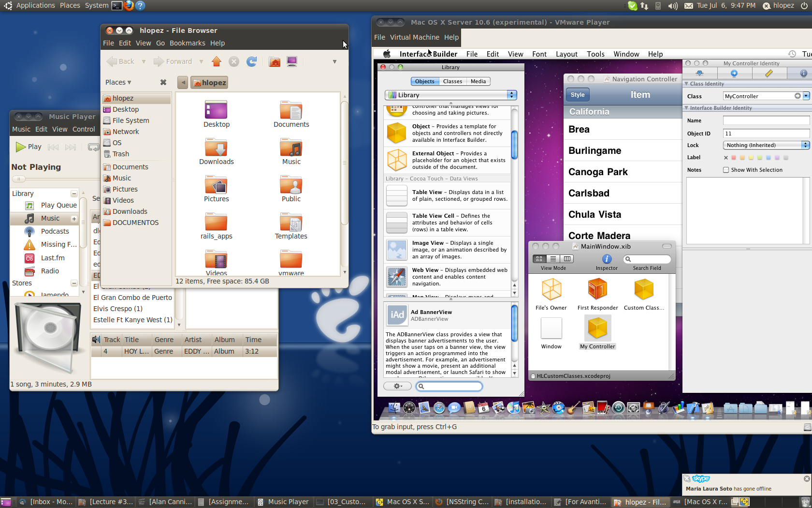Go Back in File Browser
The height and width of the screenshot is (508, 812).
click(121, 61)
